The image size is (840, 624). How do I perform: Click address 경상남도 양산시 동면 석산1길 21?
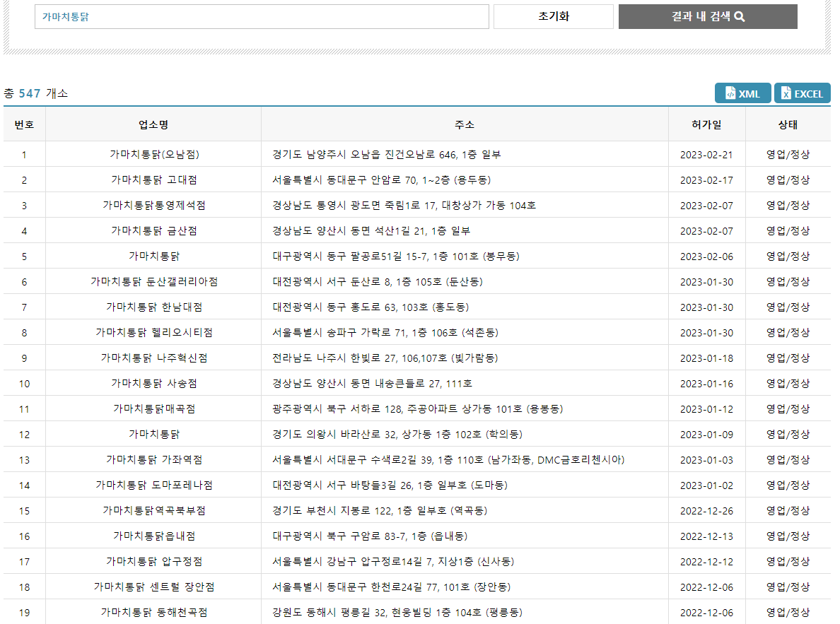click(x=371, y=231)
